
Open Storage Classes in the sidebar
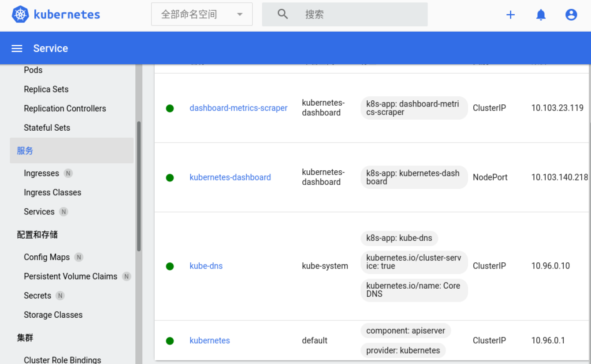53,315
